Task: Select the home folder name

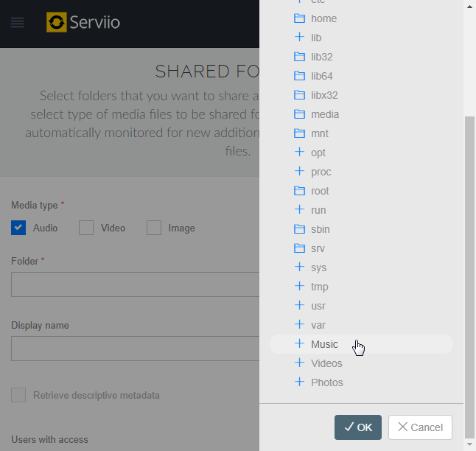Action: [x=324, y=18]
